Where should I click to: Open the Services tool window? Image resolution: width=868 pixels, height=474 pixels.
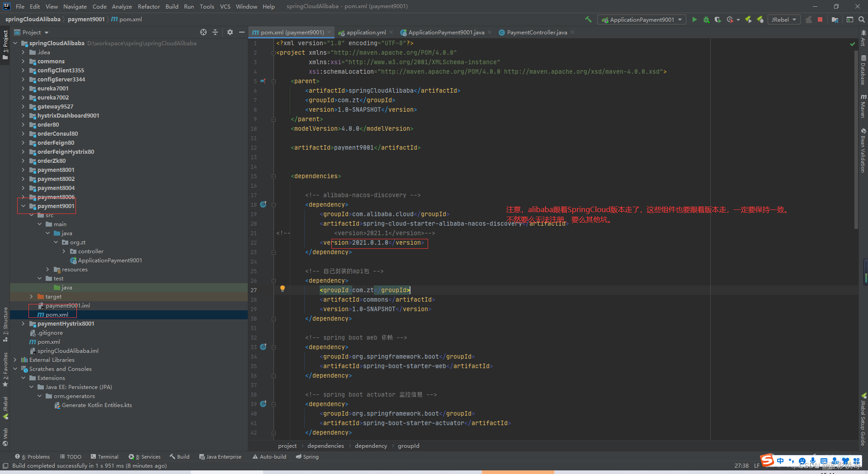click(x=145, y=457)
